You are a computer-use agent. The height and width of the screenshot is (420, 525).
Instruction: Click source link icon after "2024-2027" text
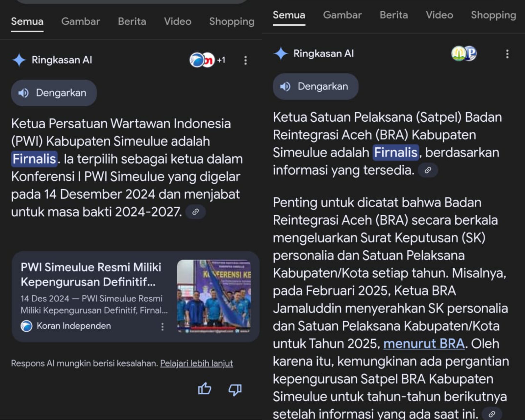pos(195,212)
